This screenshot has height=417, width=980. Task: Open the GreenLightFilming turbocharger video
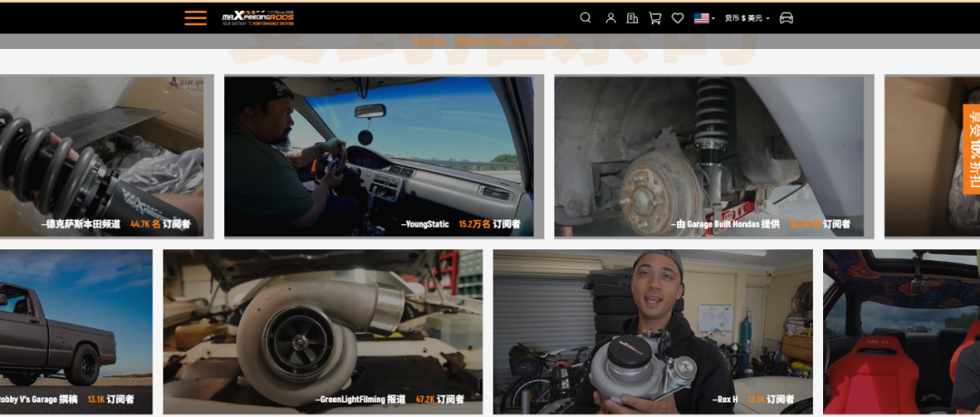pos(322,326)
